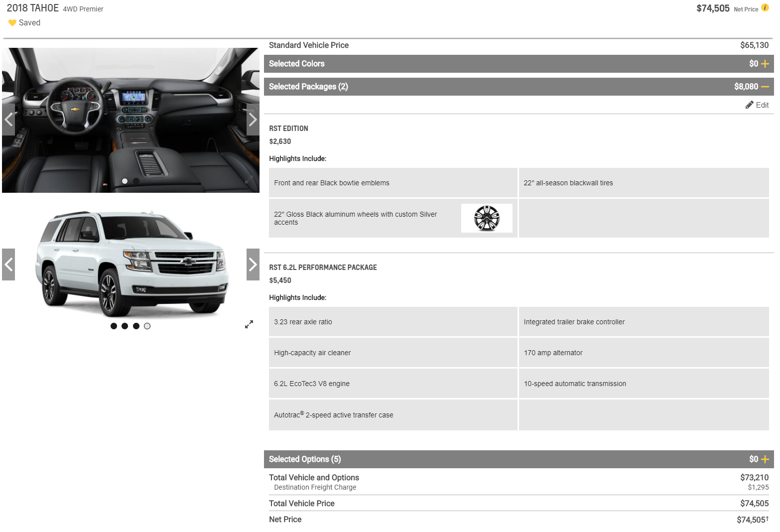Click the RST EDITION package title
The image size is (780, 532).
click(288, 129)
